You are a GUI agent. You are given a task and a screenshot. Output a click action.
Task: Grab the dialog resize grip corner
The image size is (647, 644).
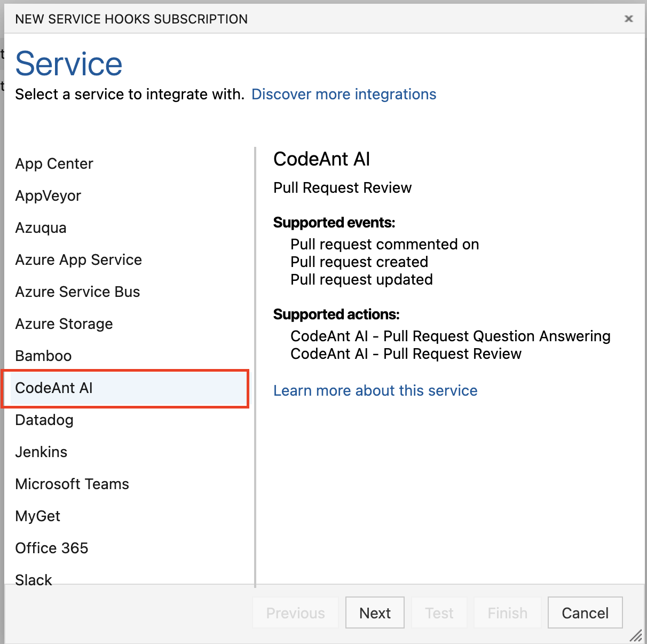pos(636,635)
